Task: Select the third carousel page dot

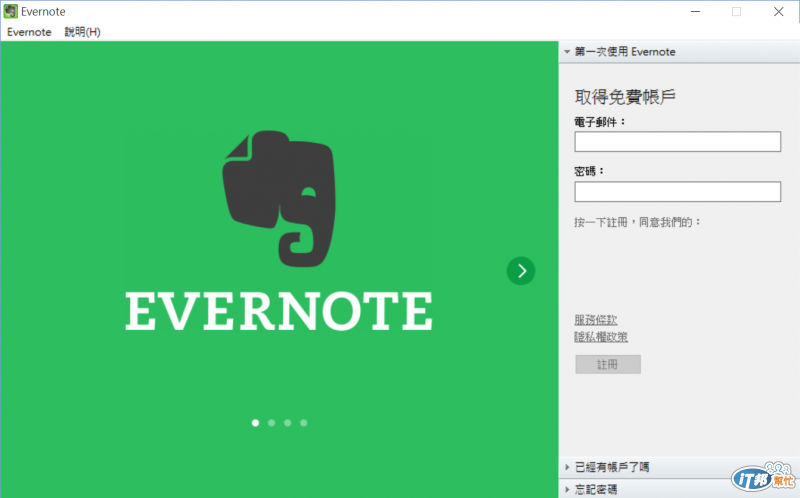Action: pos(288,422)
